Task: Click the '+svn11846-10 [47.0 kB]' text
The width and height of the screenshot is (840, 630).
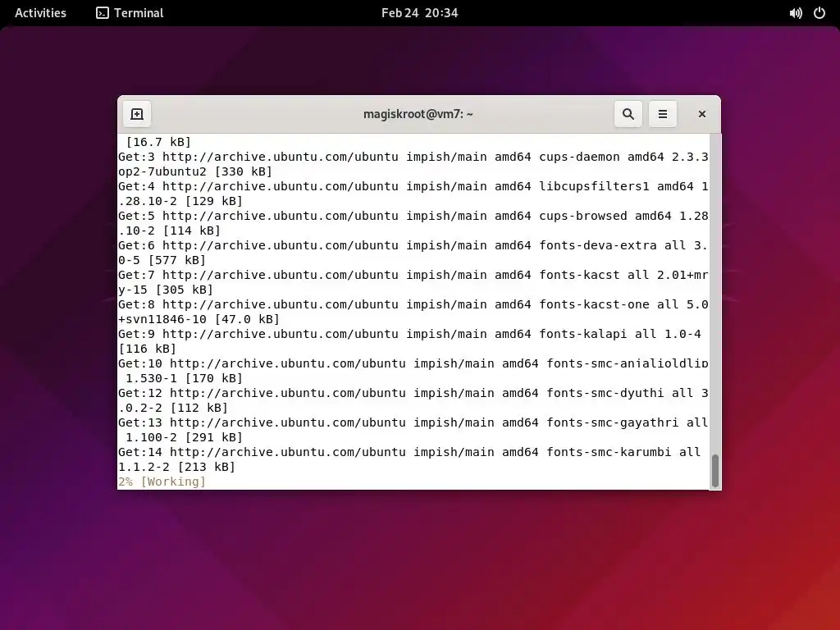Action: (x=199, y=319)
